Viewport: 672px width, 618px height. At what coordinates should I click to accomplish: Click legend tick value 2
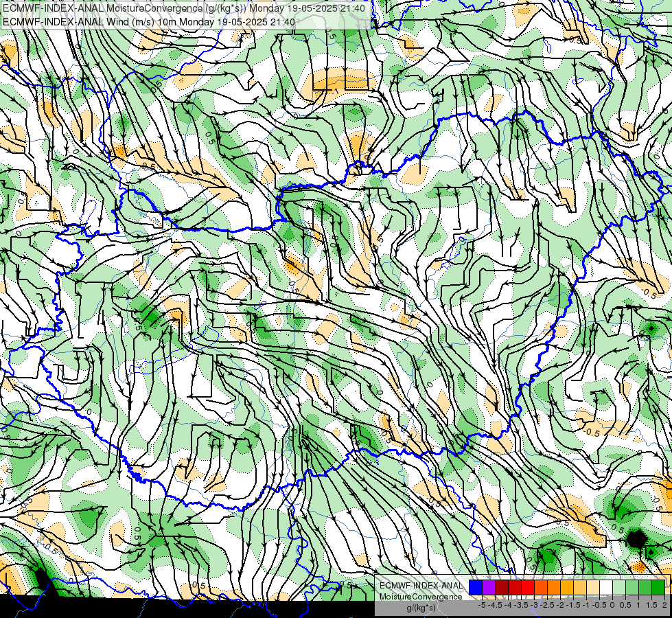tap(664, 605)
